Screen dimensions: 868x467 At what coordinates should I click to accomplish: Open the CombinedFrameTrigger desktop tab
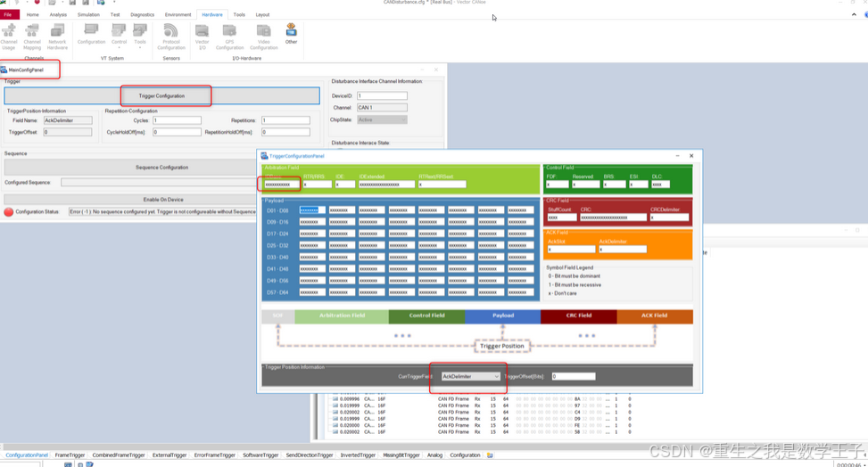119,455
